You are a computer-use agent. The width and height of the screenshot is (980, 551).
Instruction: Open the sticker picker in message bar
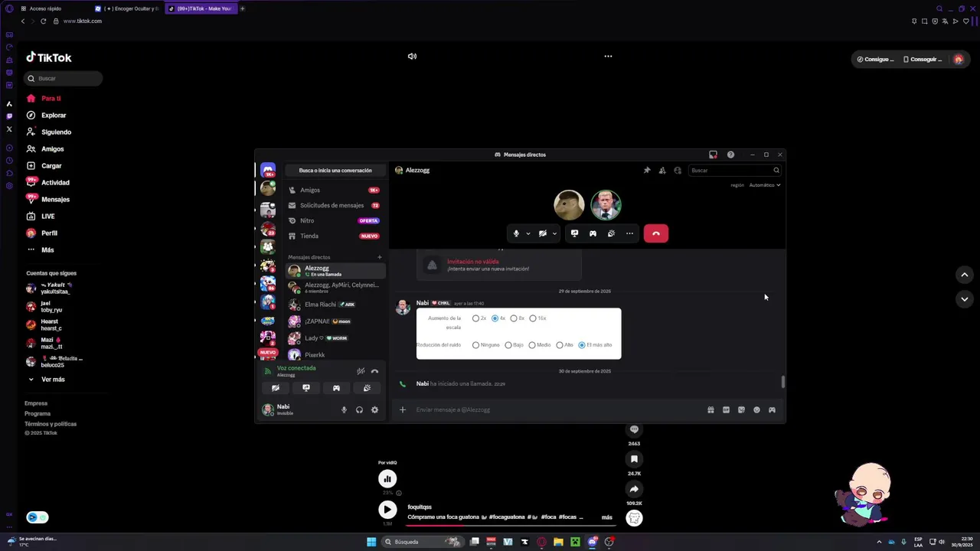pyautogui.click(x=741, y=410)
